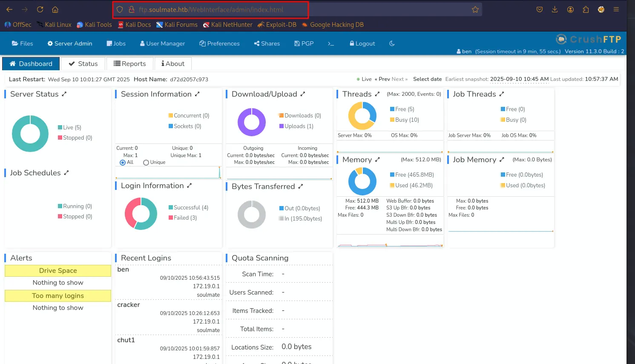
Task: Click the yellow Busy threads legend swatch
Action: (x=392, y=120)
